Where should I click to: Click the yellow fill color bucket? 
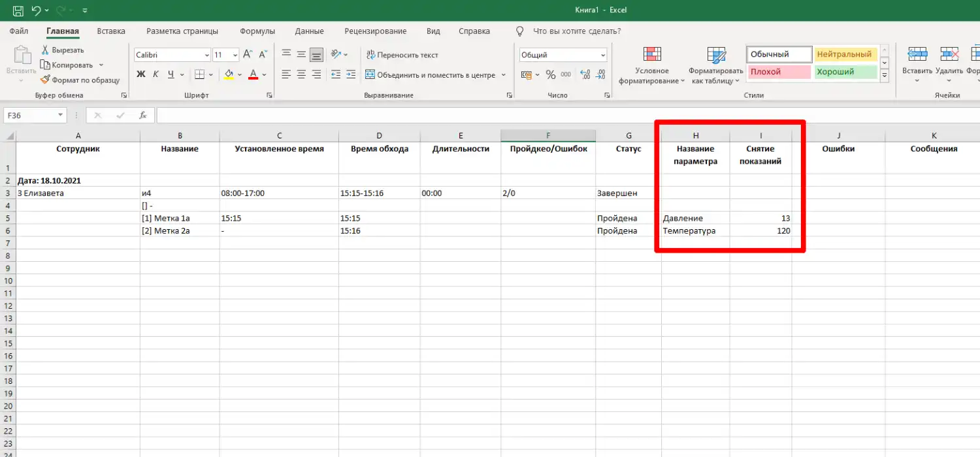[229, 74]
